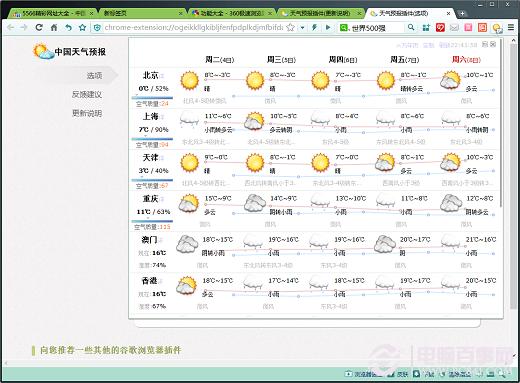Click Chongqing's 11℃ / 63% current reading
Viewport: 520px width, 383px height.
153,212
